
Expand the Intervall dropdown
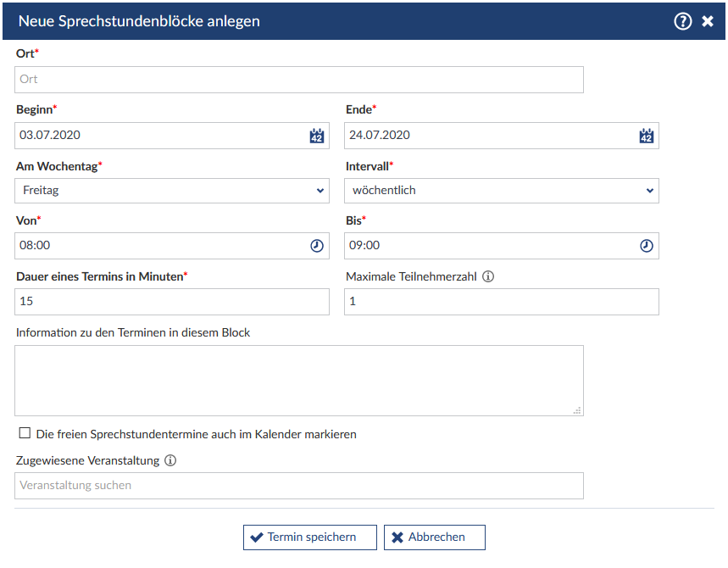click(502, 191)
